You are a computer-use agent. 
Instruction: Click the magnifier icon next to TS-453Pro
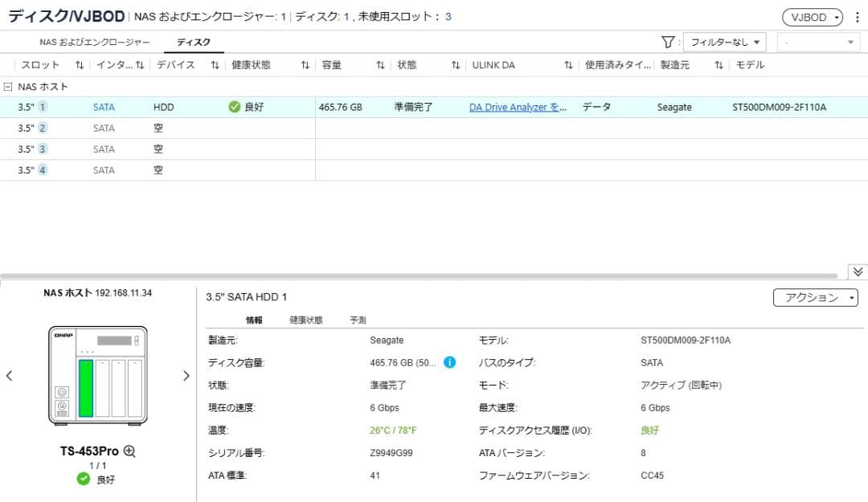tap(129, 452)
